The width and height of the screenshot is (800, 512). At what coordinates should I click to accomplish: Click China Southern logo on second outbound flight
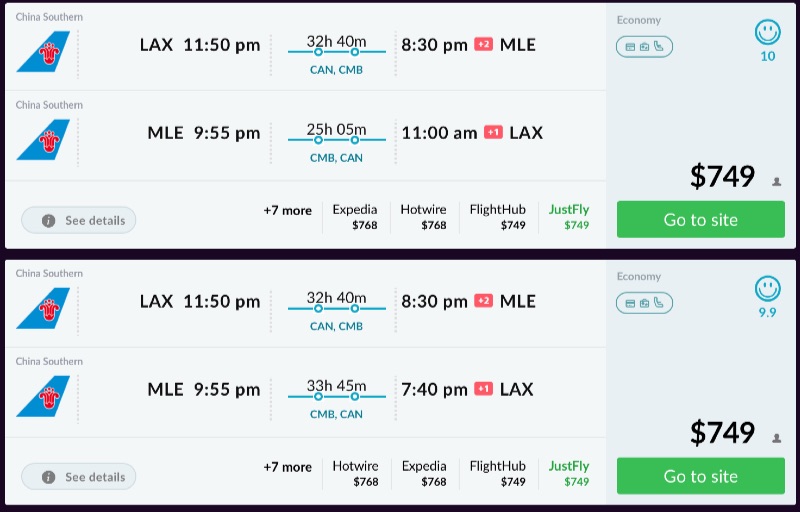click(x=43, y=308)
